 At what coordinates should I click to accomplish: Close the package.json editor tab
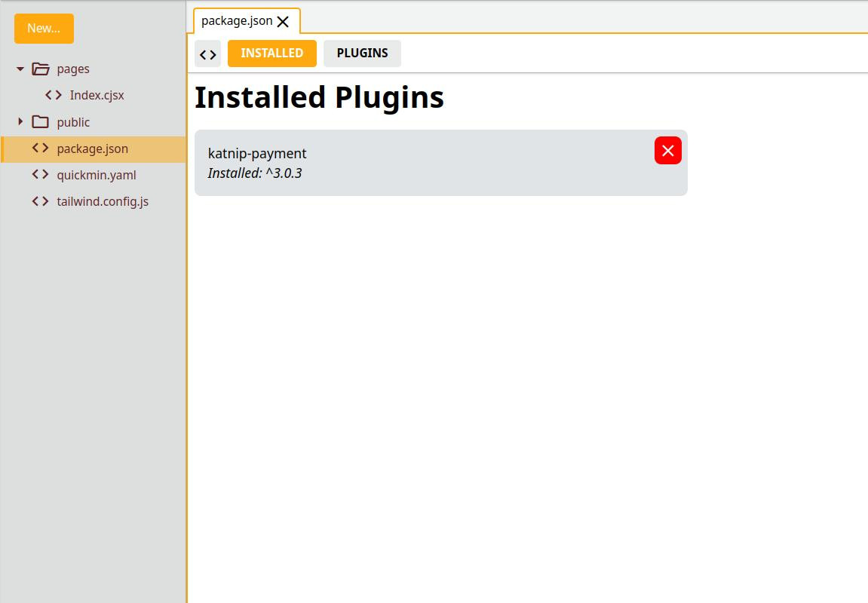(283, 22)
